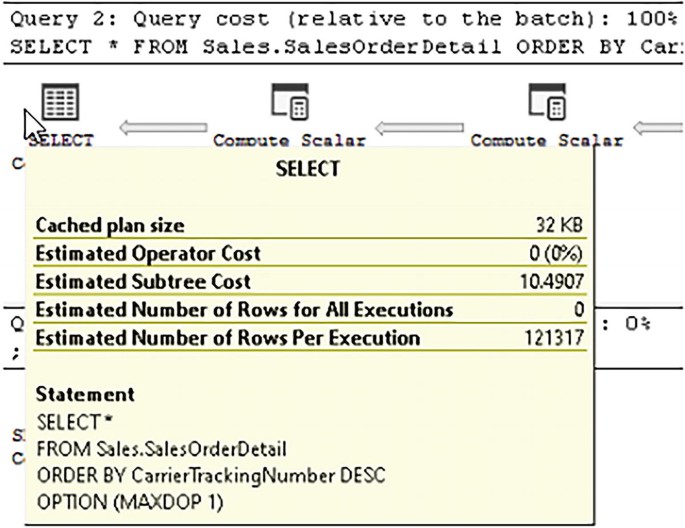This screenshot has width=685, height=528.
Task: Click Estimated Number of Rows for All Executions
Action: [x=244, y=310]
